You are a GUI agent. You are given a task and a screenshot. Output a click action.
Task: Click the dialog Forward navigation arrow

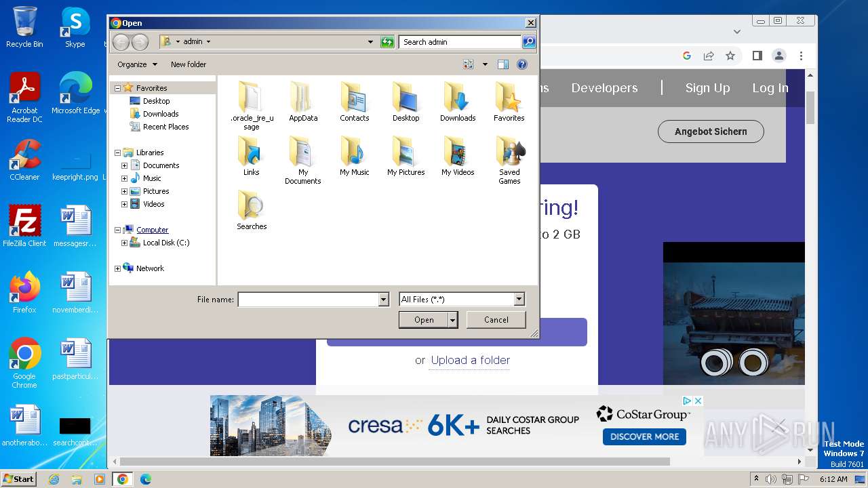coord(140,42)
